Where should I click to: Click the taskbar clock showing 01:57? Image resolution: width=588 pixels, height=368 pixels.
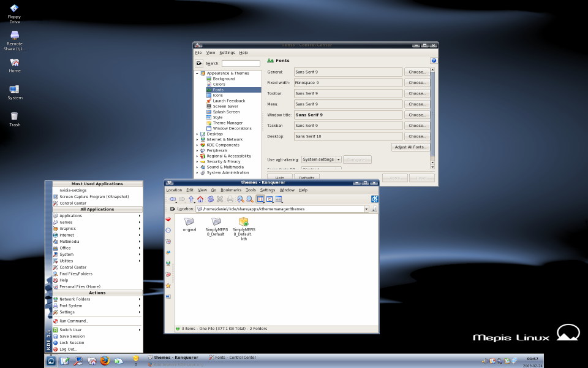click(x=532, y=359)
